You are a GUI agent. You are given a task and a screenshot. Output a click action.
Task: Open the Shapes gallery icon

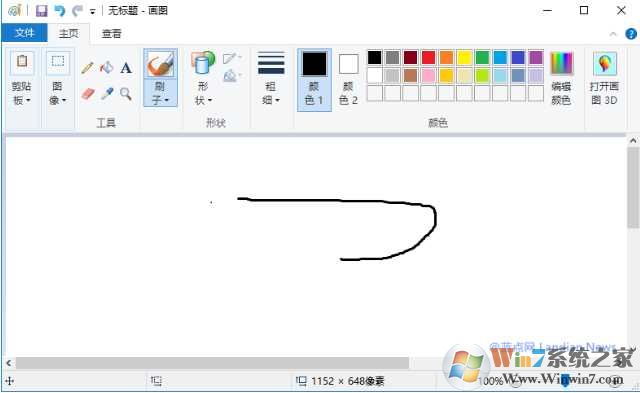click(203, 62)
